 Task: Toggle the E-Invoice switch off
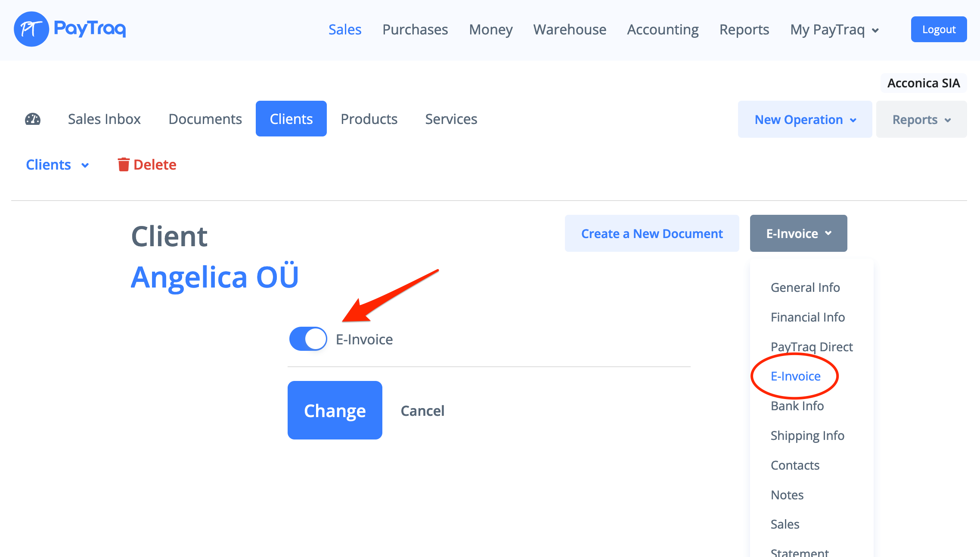(x=308, y=339)
